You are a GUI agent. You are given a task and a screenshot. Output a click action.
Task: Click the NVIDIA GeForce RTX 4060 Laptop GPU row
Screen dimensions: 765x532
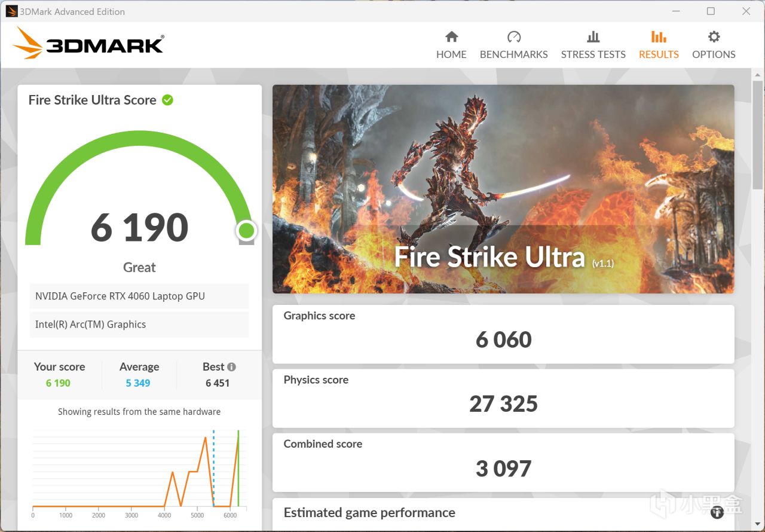coord(139,296)
